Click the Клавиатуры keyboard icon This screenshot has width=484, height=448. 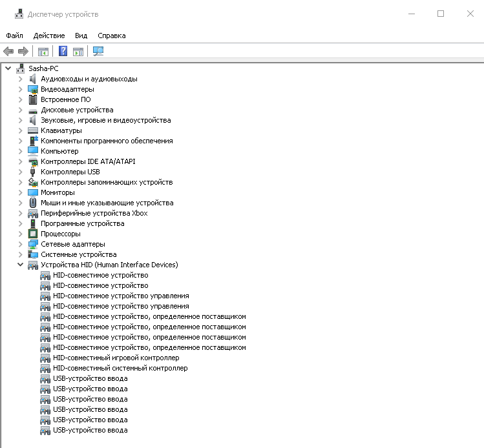click(33, 130)
